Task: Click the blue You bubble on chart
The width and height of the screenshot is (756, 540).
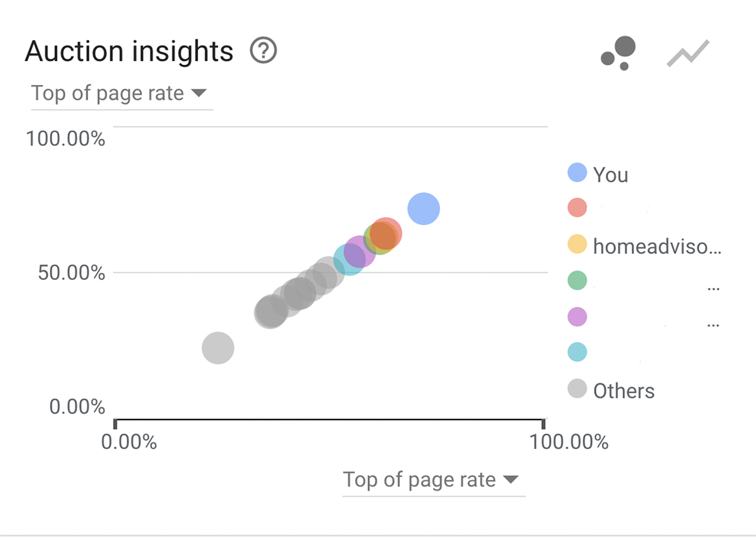Action: (424, 208)
